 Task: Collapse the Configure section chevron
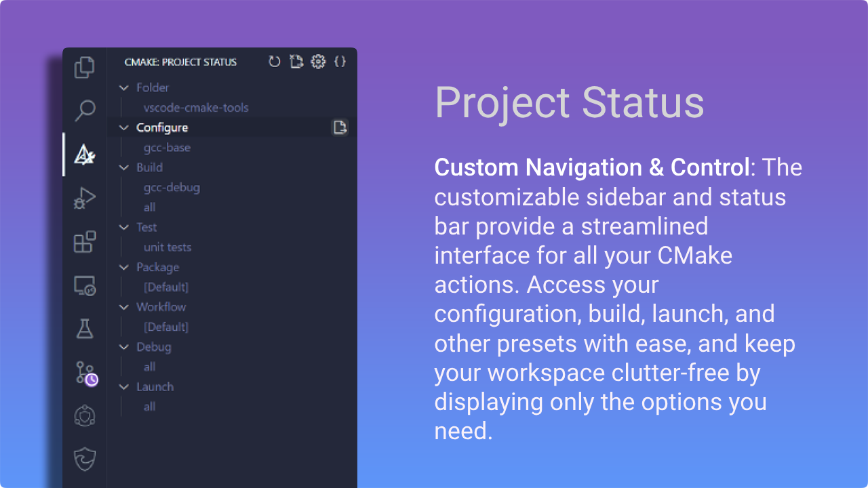pos(123,127)
